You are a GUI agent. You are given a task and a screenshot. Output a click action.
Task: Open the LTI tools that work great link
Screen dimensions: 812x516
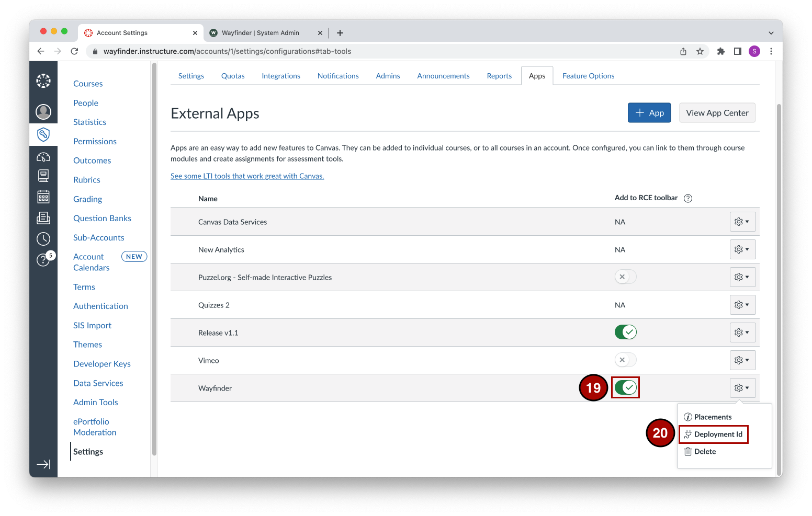click(247, 176)
